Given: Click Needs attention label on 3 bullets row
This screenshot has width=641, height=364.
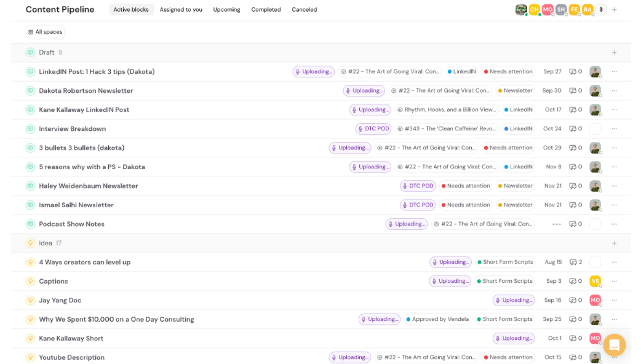Looking at the screenshot, I should pos(508,148).
